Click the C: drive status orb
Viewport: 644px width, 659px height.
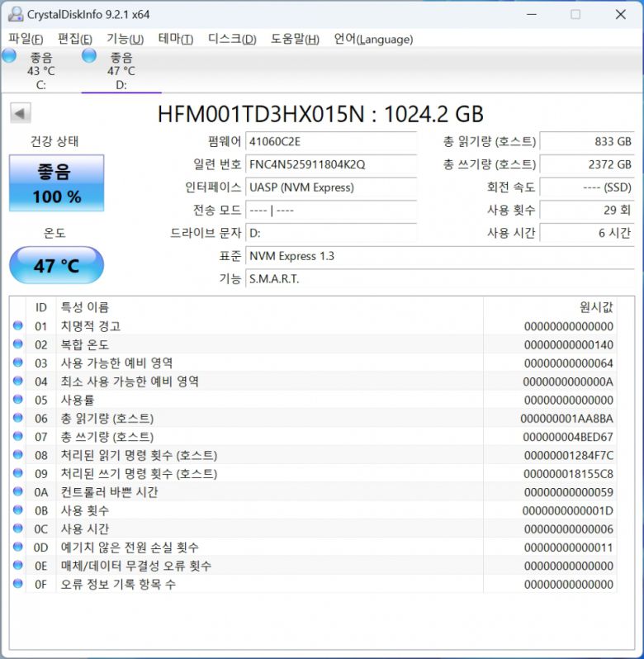(9, 55)
